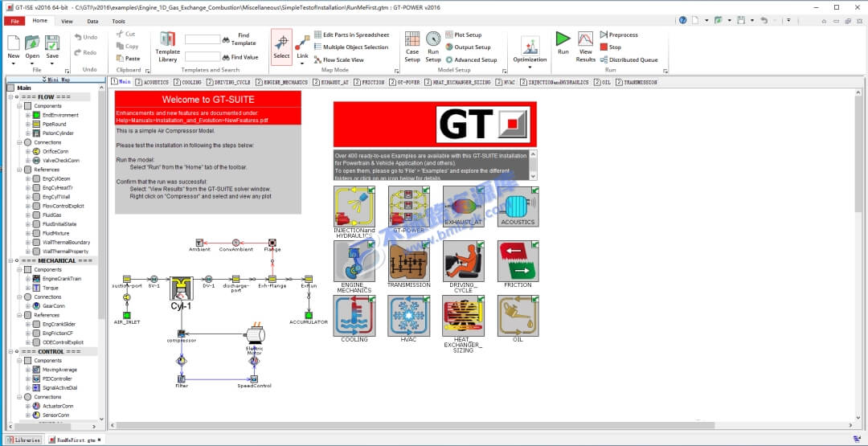The height and width of the screenshot is (446, 868).
Task: Open the HEAT_EXCHANGER_SIZING example icon
Action: click(464, 315)
